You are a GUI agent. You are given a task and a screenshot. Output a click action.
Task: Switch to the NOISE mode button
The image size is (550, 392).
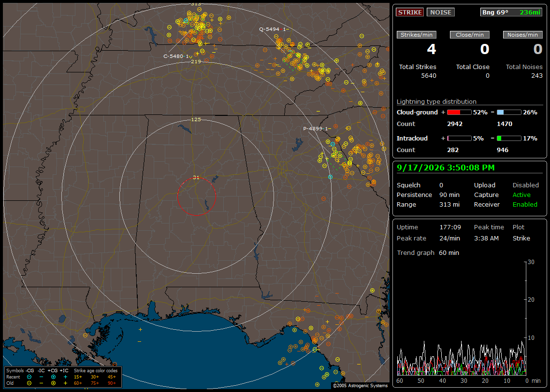click(x=441, y=12)
